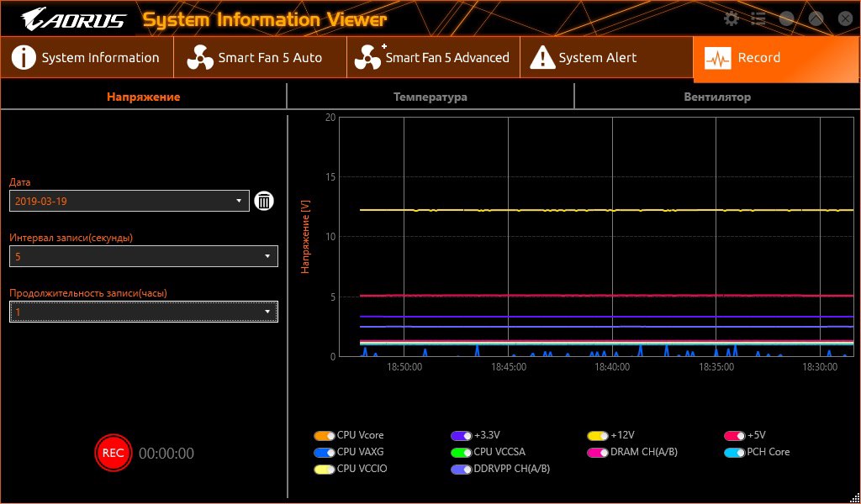Image resolution: width=861 pixels, height=504 pixels.
Task: Click the Record waveform icon
Action: [718, 58]
